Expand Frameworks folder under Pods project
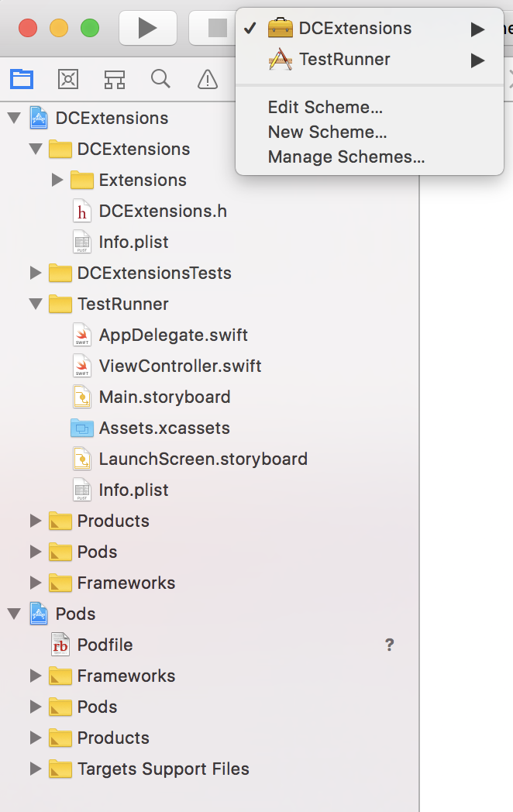The height and width of the screenshot is (812, 513). tap(36, 676)
